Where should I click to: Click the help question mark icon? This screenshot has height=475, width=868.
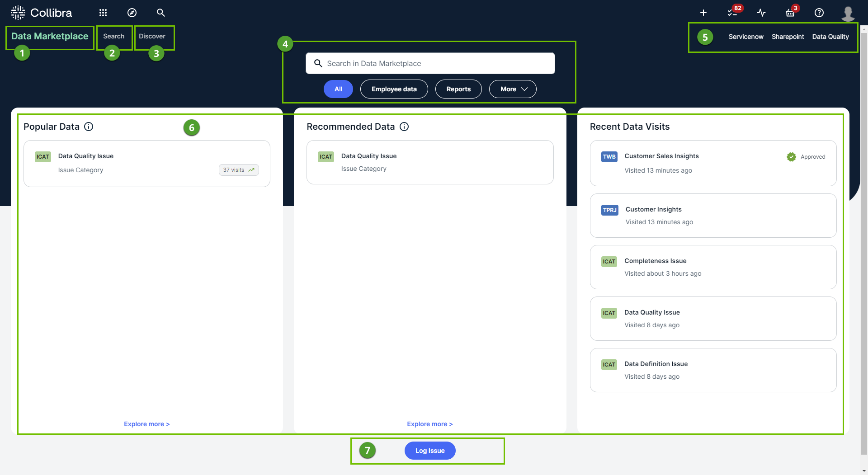click(819, 13)
